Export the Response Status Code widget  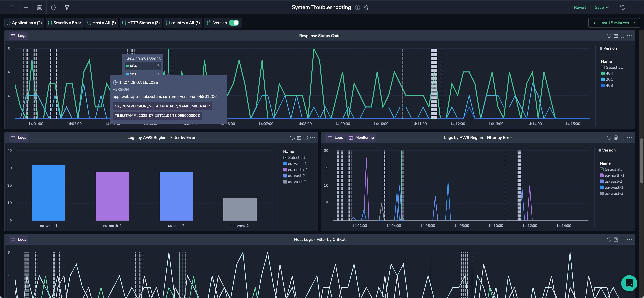tap(616, 36)
